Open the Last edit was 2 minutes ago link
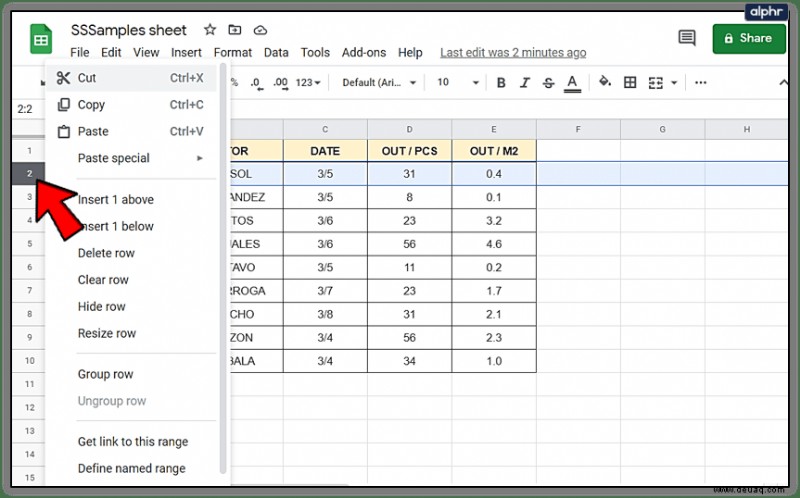The height and width of the screenshot is (498, 800). [x=513, y=53]
